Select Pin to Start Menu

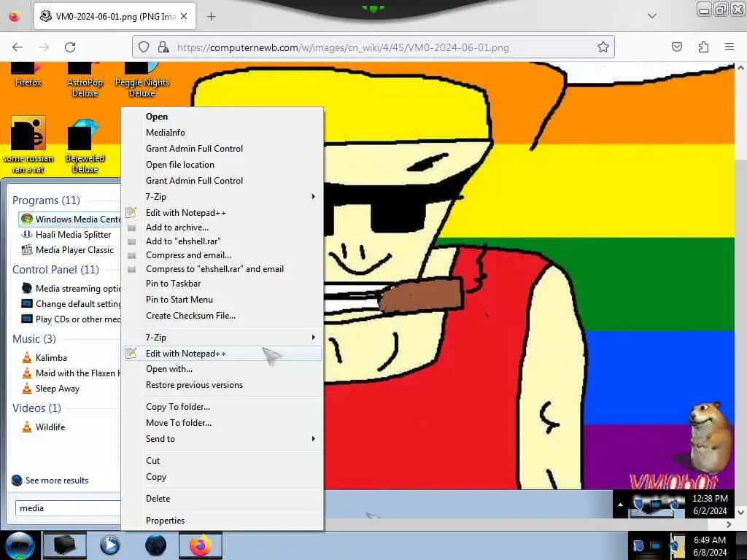pyautogui.click(x=179, y=300)
